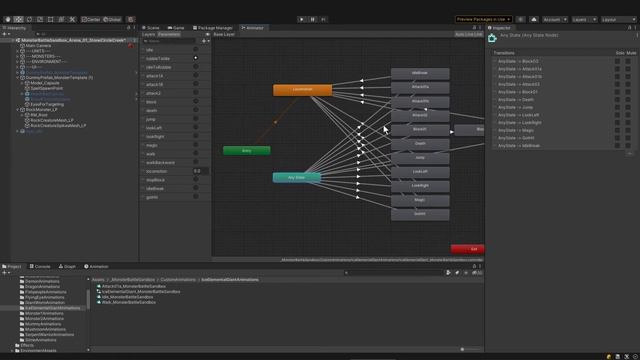
Task: Select the Rotate tool
Action: point(29,19)
